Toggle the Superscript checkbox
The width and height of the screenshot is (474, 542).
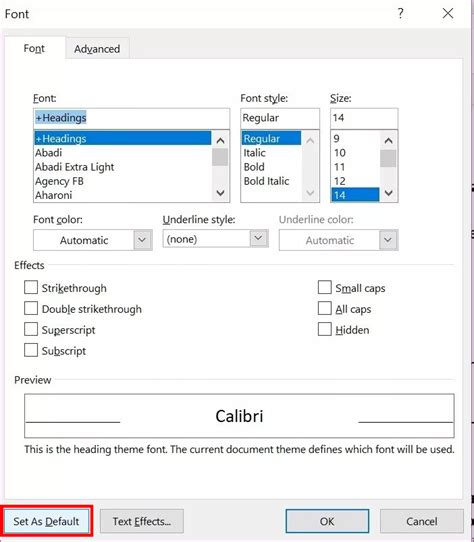coord(31,329)
